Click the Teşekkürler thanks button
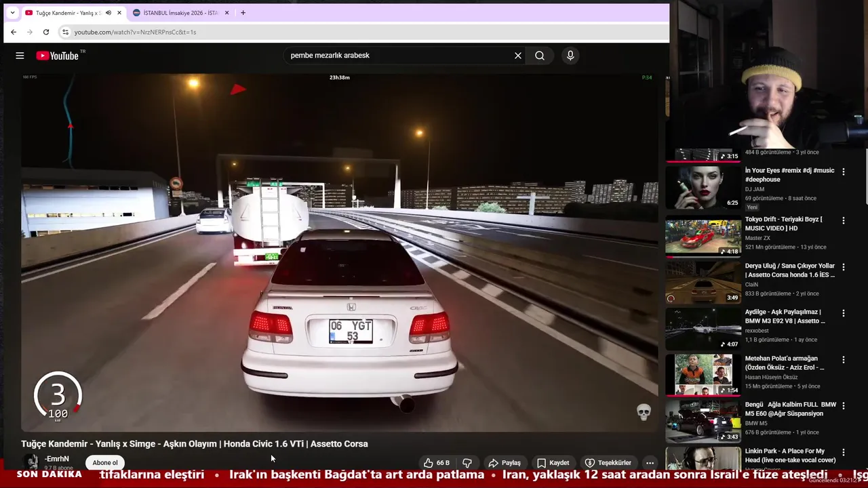 click(x=608, y=463)
